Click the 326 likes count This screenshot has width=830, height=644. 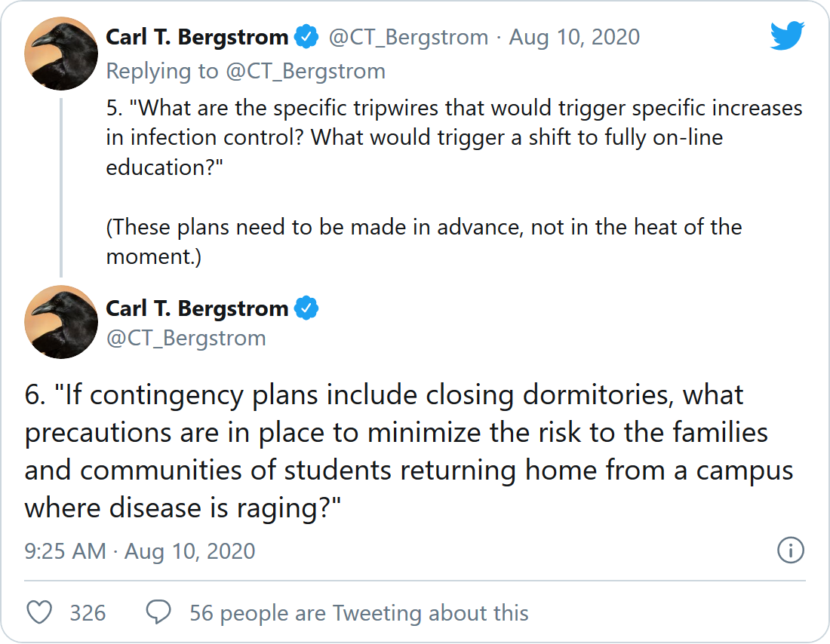88,613
